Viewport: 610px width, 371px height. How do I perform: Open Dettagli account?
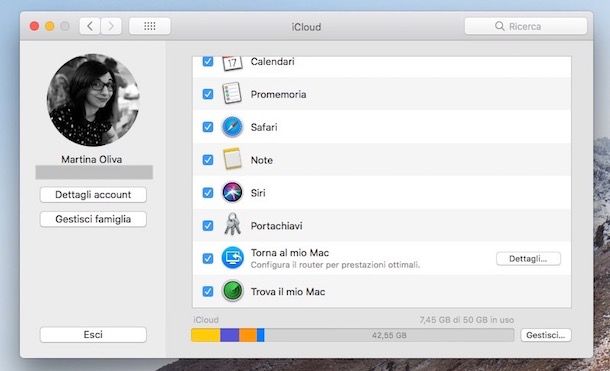(x=93, y=194)
